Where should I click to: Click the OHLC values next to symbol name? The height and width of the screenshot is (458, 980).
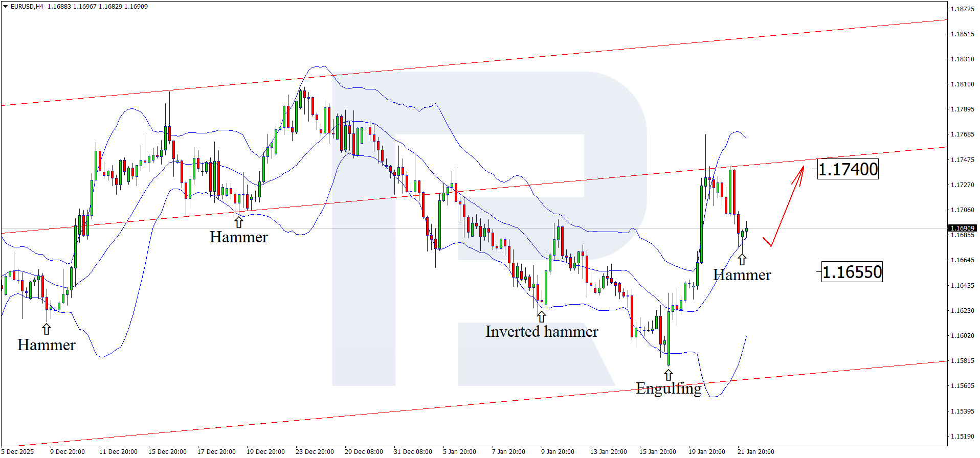pyautogui.click(x=97, y=7)
